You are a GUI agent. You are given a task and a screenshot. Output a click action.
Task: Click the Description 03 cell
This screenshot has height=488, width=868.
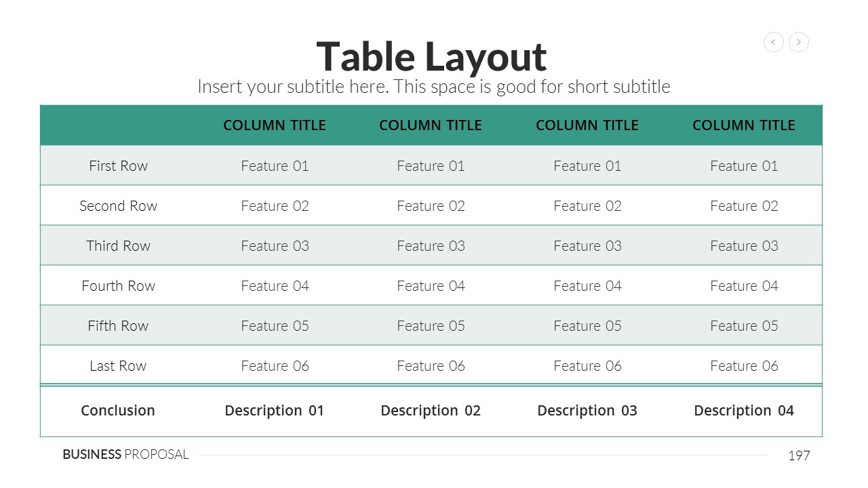point(587,411)
